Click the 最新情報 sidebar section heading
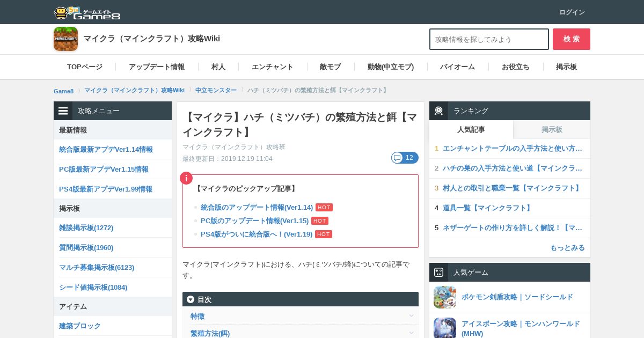644x338 pixels. (73, 130)
